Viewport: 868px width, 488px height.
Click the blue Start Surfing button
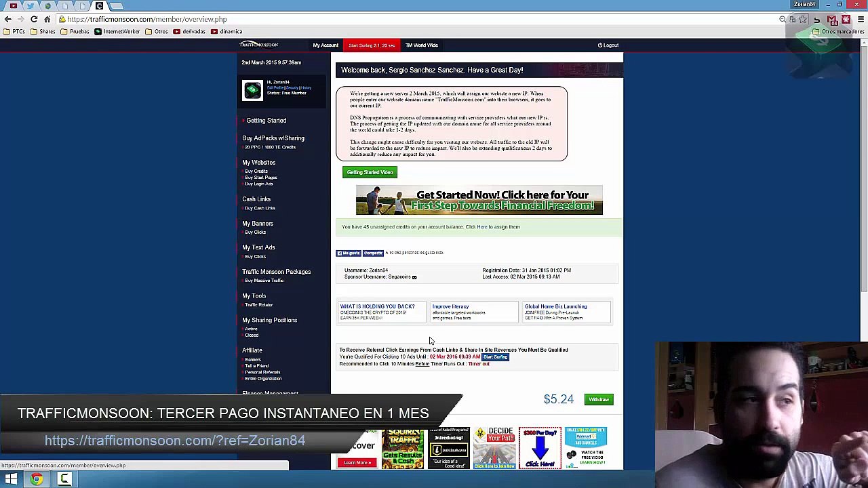[495, 357]
